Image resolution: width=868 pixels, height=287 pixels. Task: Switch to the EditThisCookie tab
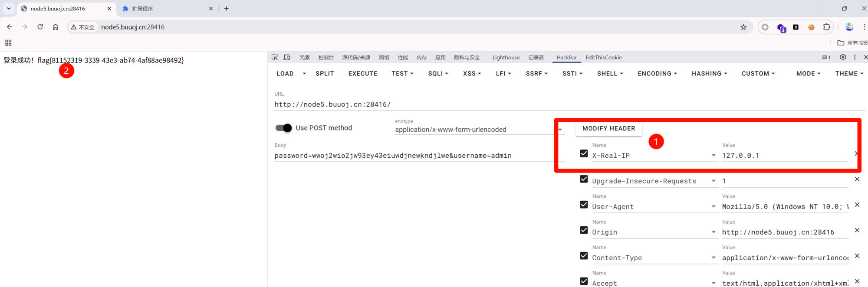[x=603, y=57]
